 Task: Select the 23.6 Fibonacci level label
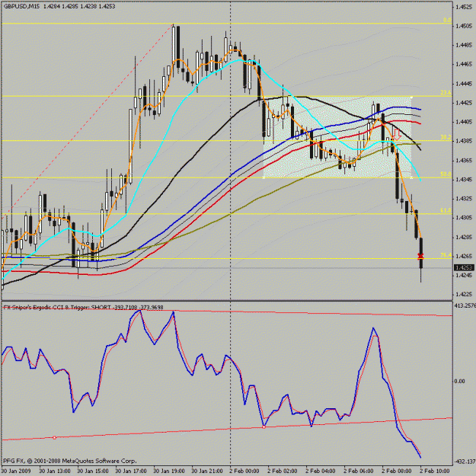[x=446, y=93]
